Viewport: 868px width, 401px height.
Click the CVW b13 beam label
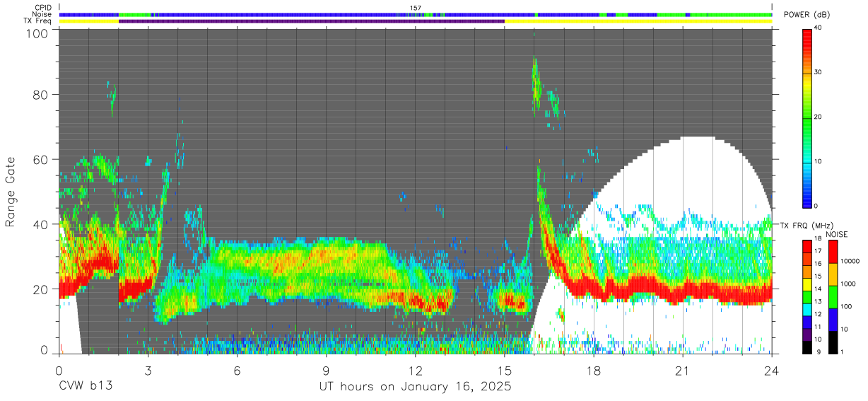86,387
